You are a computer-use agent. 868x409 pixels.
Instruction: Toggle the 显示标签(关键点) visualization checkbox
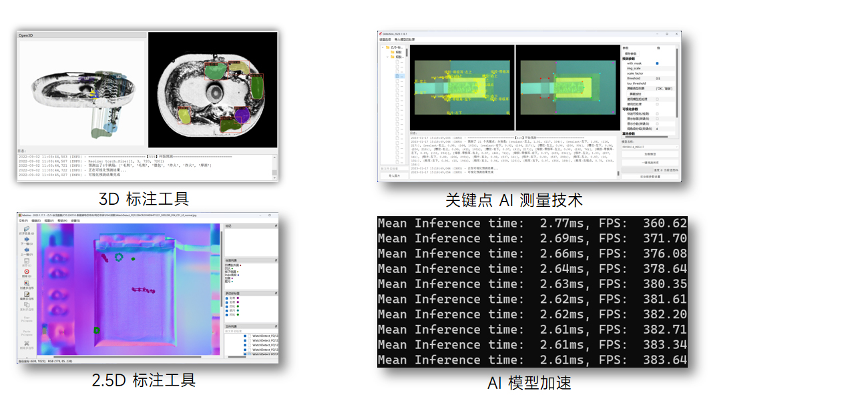656,118
